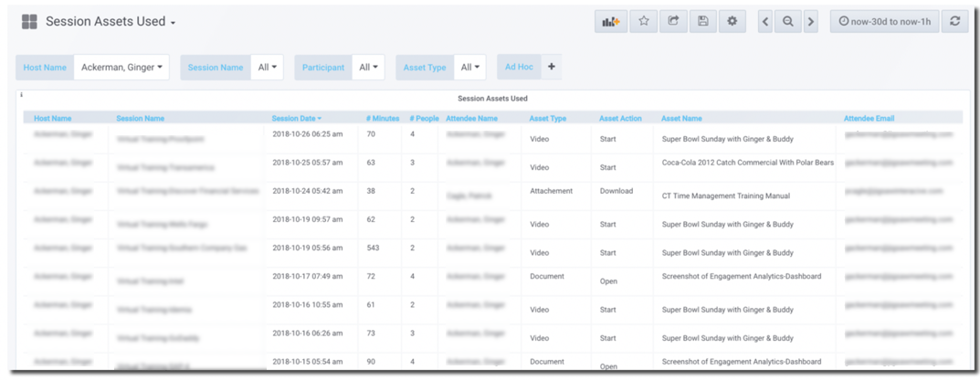Expand the Participant All dropdown
Image resolution: width=980 pixels, height=381 pixels.
pyautogui.click(x=369, y=67)
